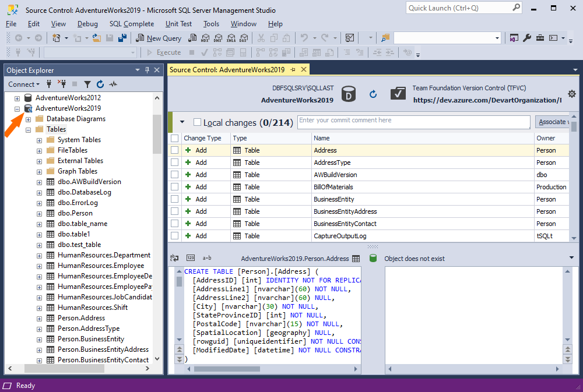Click the text compare icon in diff toolbar
Image resolution: width=583 pixels, height=392 pixels.
[174, 257]
